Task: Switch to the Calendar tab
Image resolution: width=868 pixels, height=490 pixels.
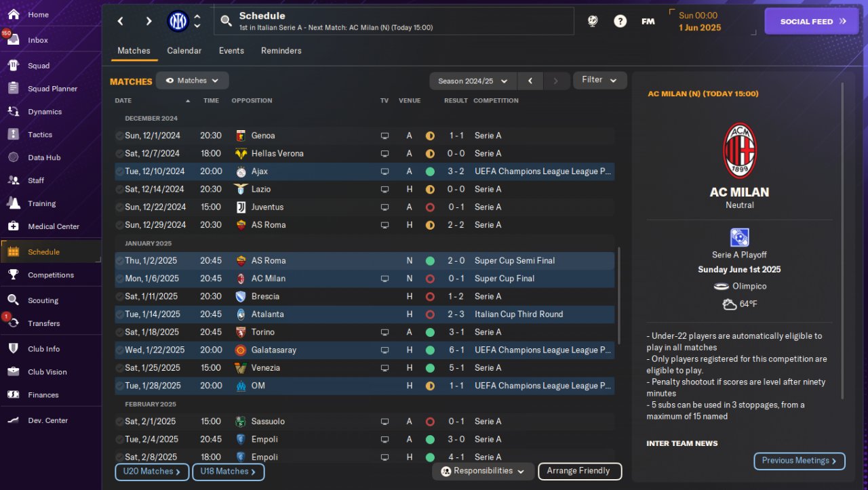Action: pyautogui.click(x=184, y=51)
